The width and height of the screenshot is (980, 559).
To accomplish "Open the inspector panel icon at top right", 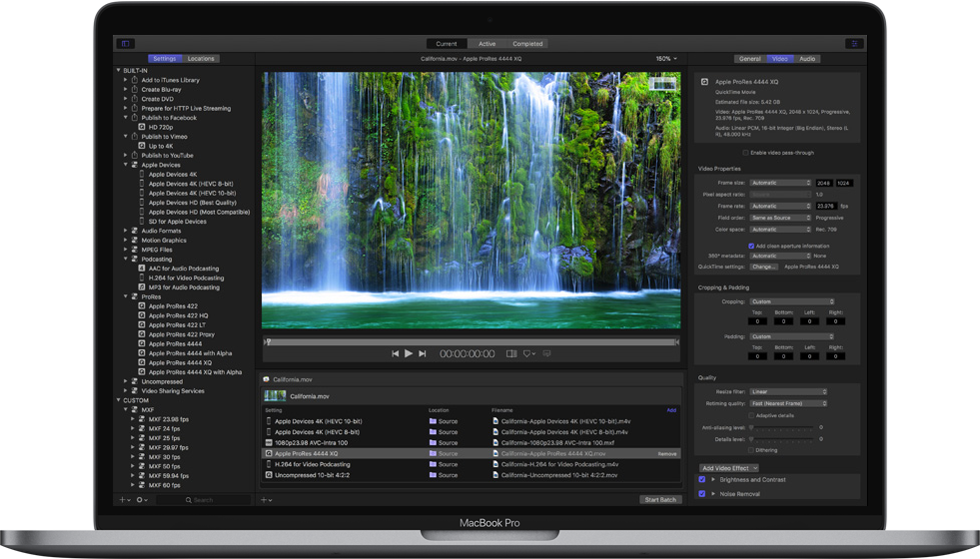I will 854,44.
